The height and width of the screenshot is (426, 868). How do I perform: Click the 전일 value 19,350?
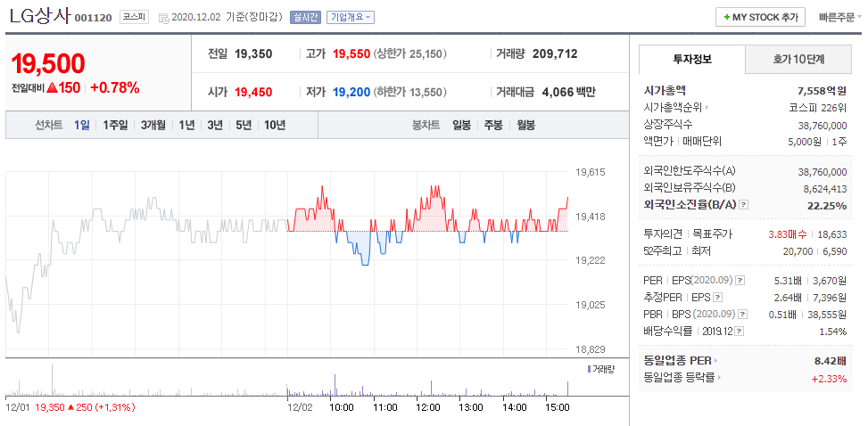pos(253,54)
